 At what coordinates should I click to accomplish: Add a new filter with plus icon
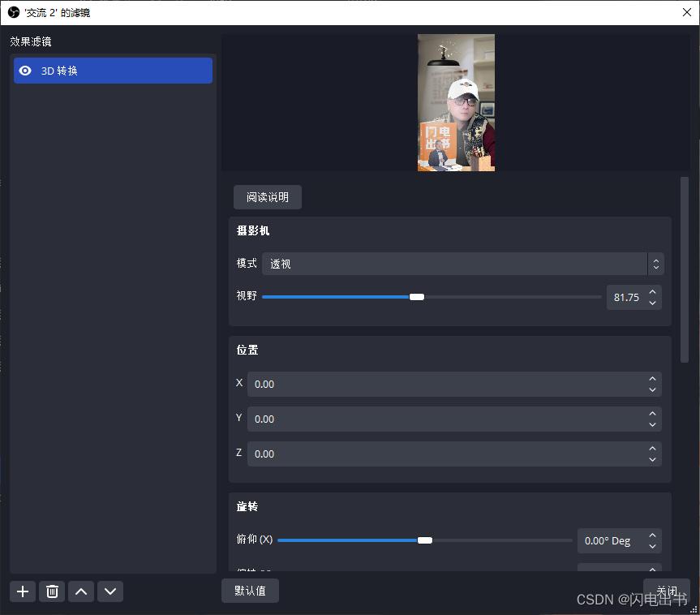pyautogui.click(x=23, y=591)
